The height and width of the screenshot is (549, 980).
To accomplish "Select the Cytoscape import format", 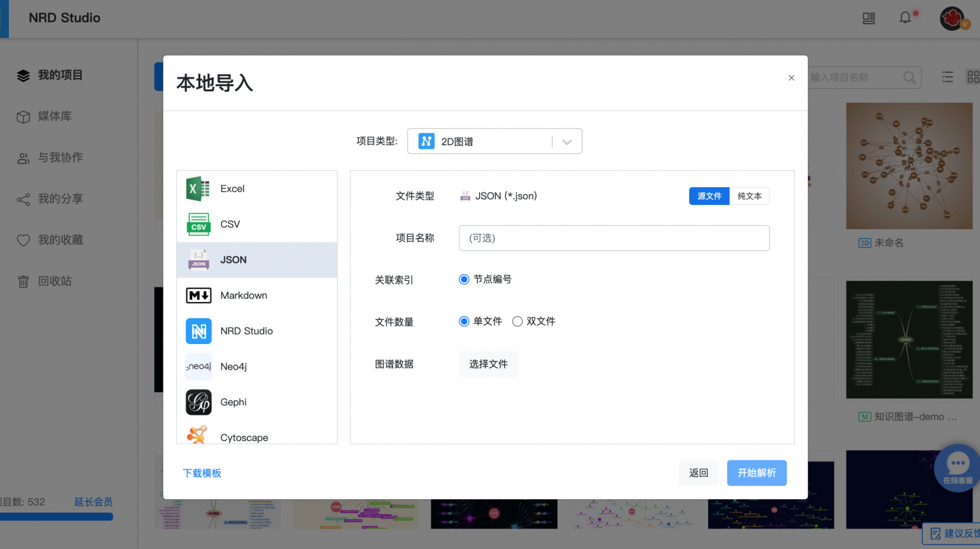I will point(244,437).
